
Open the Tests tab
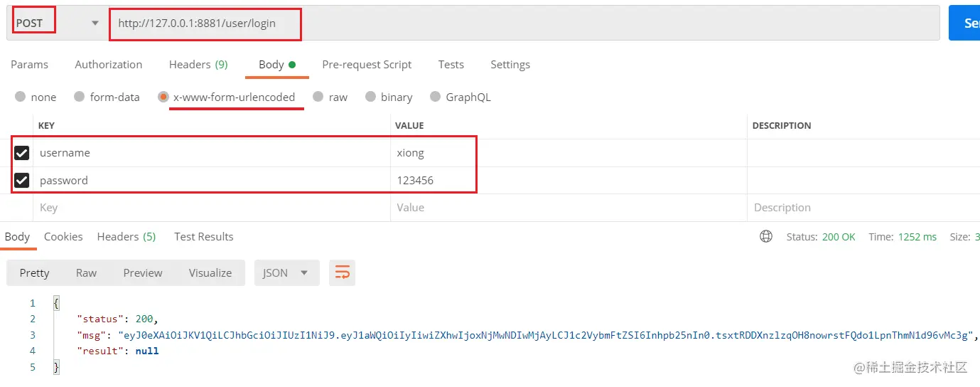click(451, 64)
